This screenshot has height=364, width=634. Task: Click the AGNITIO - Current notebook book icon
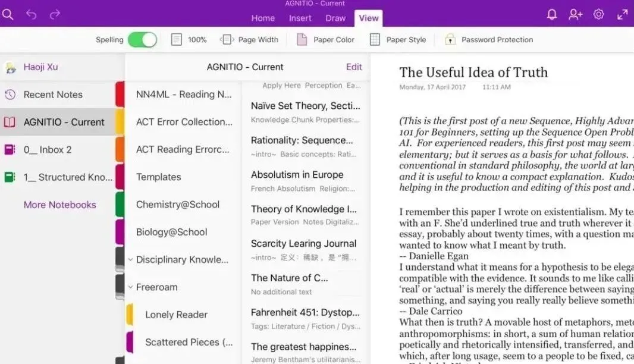(10, 122)
